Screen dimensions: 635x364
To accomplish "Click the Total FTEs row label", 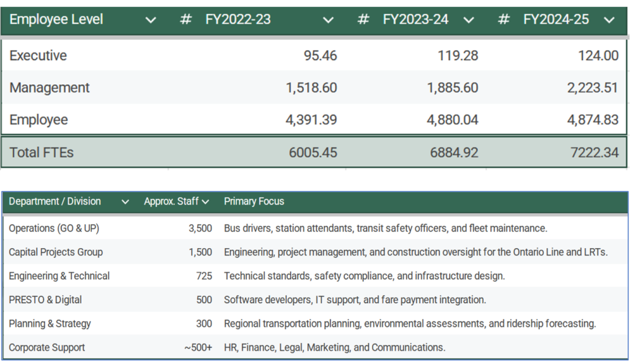I will (x=42, y=153).
